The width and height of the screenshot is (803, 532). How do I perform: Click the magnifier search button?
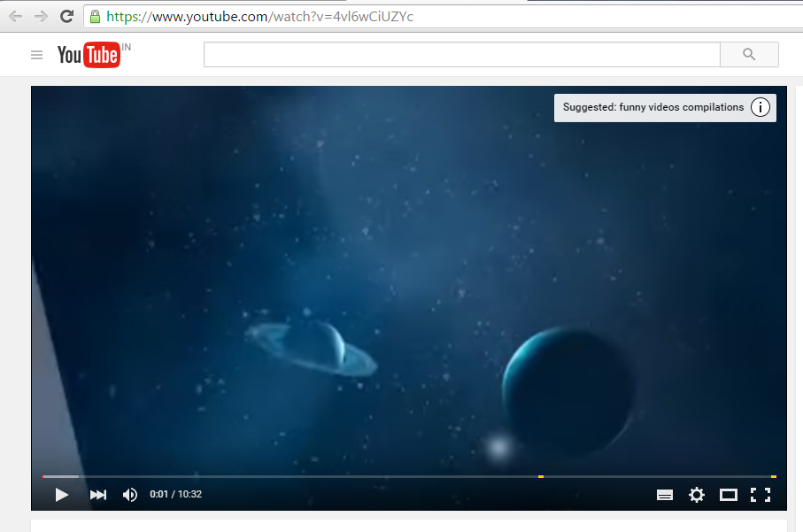(749, 54)
